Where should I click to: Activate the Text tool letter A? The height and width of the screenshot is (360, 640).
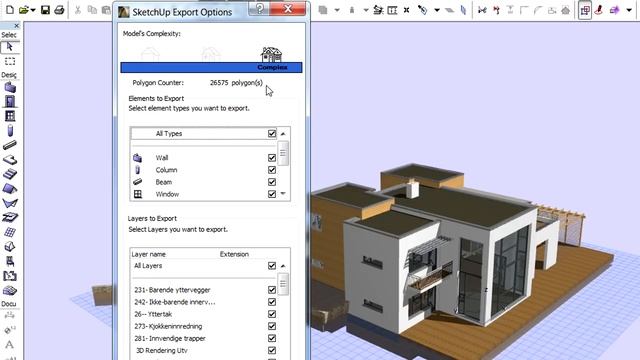point(10,344)
